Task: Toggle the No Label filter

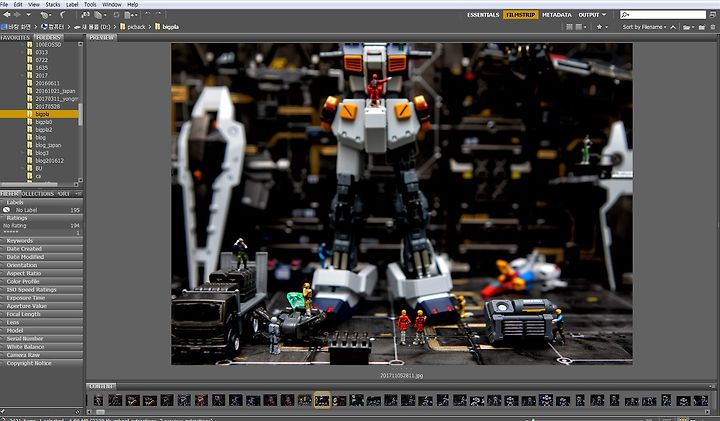Action: pos(41,210)
